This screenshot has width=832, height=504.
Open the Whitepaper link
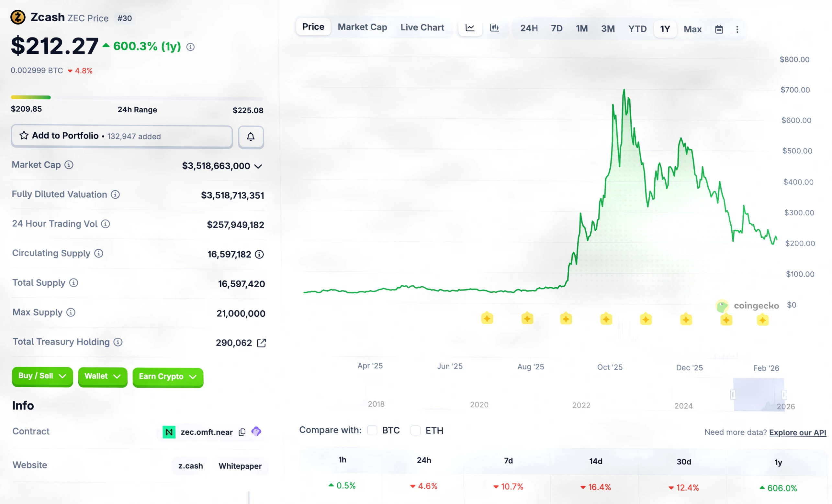point(240,466)
